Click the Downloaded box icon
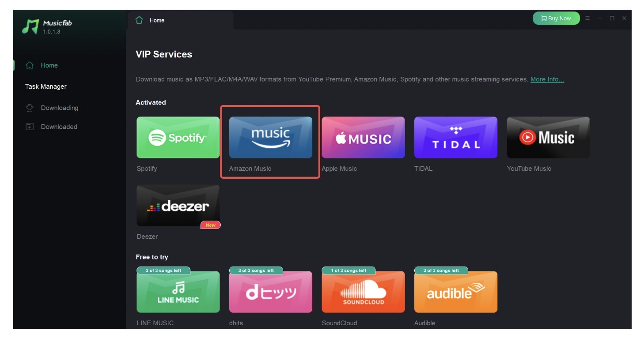The height and width of the screenshot is (338, 644). [30, 127]
